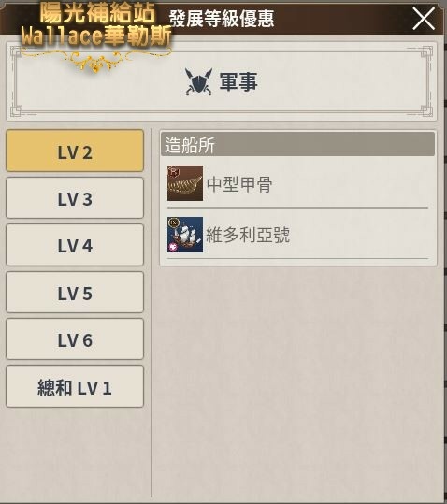Screen dimensions: 447x504
Task: Click the golden ornament under the Wallace watermark
Action: coord(95,61)
